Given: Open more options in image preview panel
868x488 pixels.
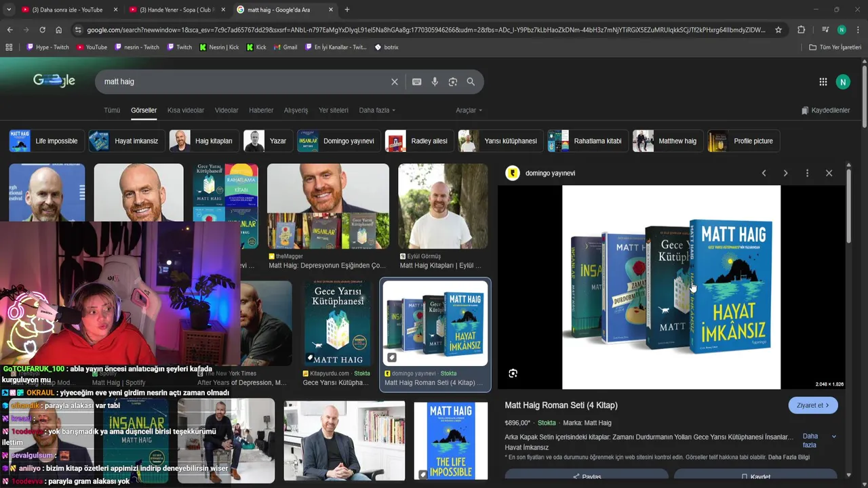Looking at the screenshot, I should [807, 173].
